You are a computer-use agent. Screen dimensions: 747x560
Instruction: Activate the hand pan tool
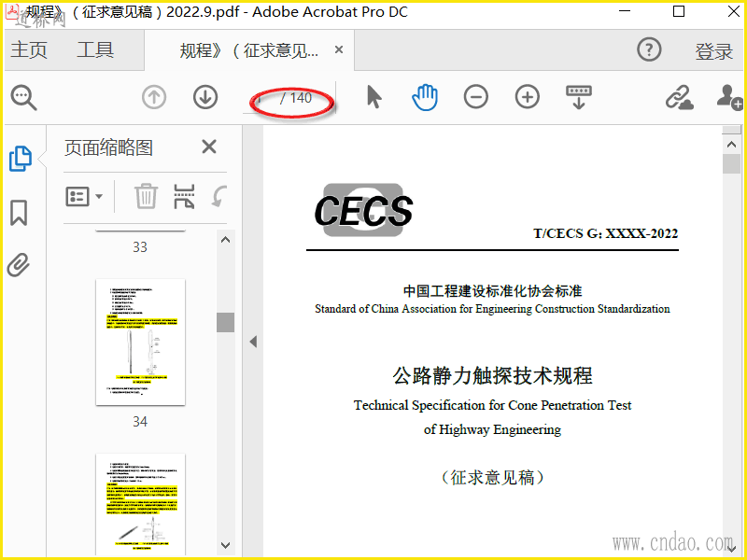[425, 97]
